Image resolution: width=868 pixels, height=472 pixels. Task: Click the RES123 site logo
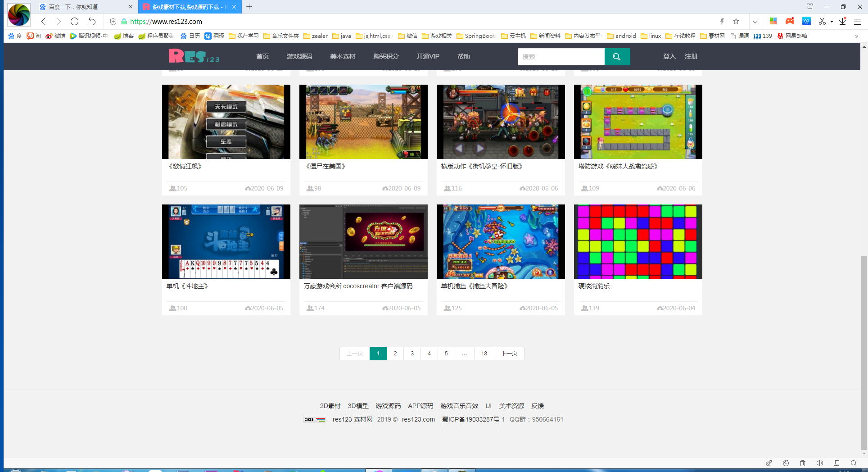click(x=194, y=56)
